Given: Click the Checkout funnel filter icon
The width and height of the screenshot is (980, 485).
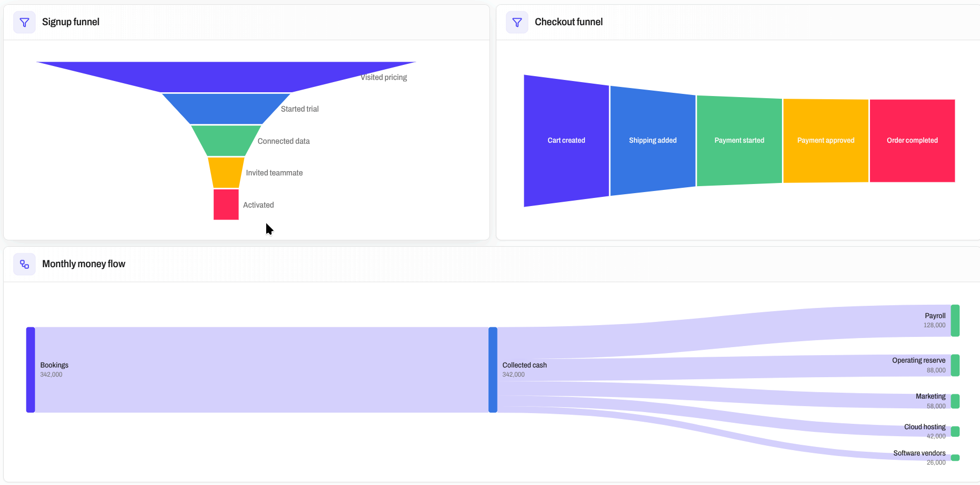Looking at the screenshot, I should tap(517, 23).
